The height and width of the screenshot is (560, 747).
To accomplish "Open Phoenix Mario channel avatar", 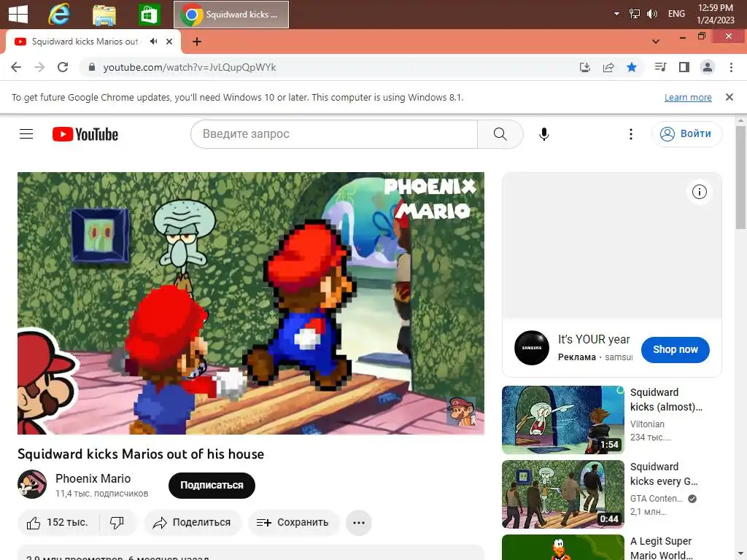I will [x=32, y=484].
